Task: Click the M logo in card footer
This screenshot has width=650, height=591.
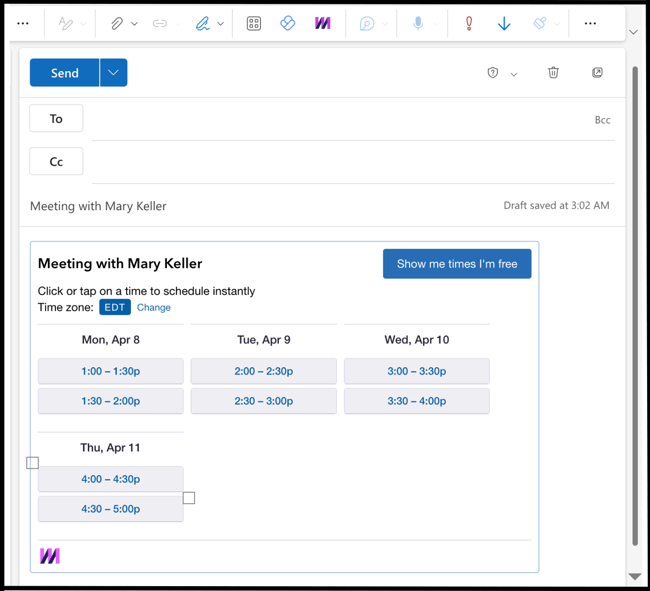Action: (50, 556)
